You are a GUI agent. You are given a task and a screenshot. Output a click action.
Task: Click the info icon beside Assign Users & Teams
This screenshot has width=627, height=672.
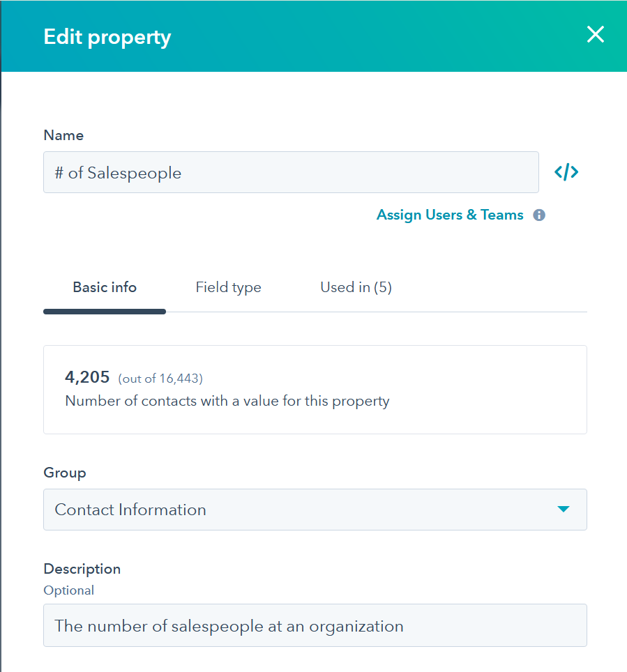(539, 215)
